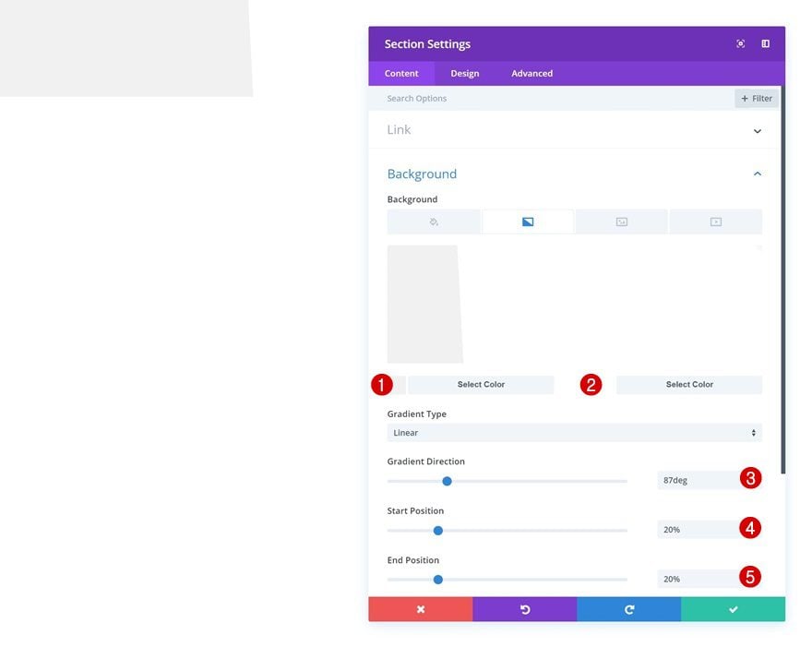812x647 pixels.
Task: Expand the Link section
Action: (757, 131)
